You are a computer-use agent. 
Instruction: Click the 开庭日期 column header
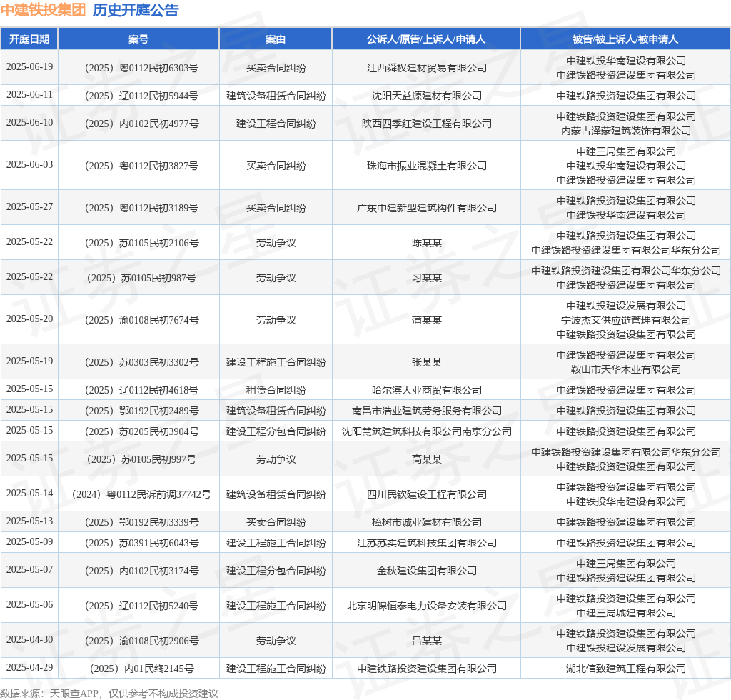(29, 39)
